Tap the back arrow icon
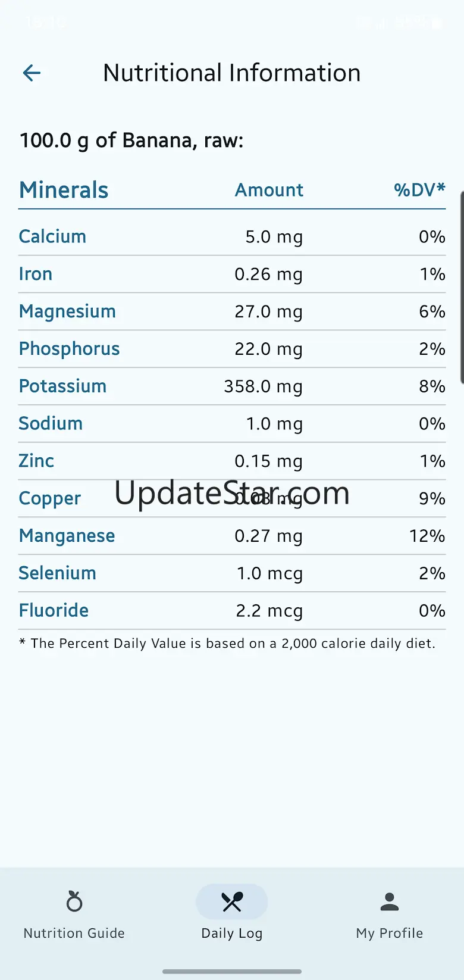464x980 pixels. (32, 73)
